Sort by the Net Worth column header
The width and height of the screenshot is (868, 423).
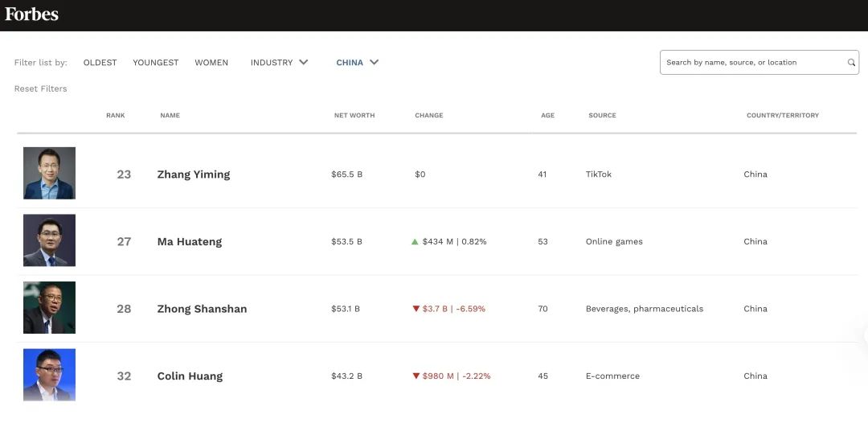coord(354,116)
